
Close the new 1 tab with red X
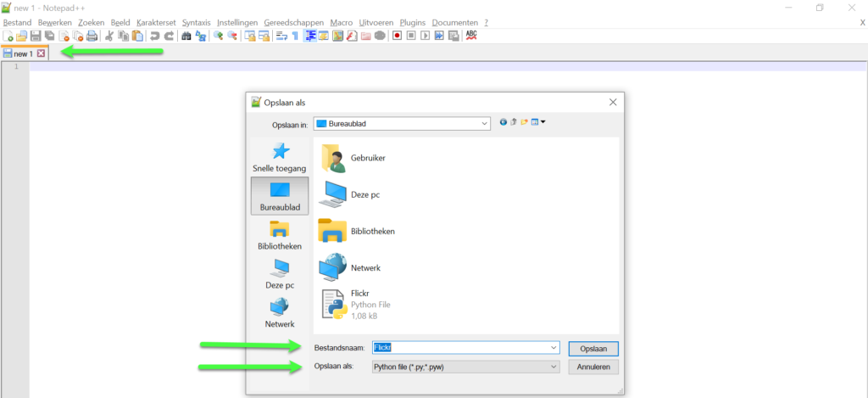point(41,53)
